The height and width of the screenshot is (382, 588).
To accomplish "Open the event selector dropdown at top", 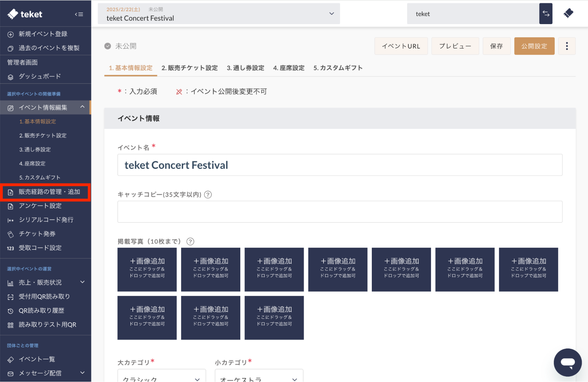I will (x=219, y=14).
